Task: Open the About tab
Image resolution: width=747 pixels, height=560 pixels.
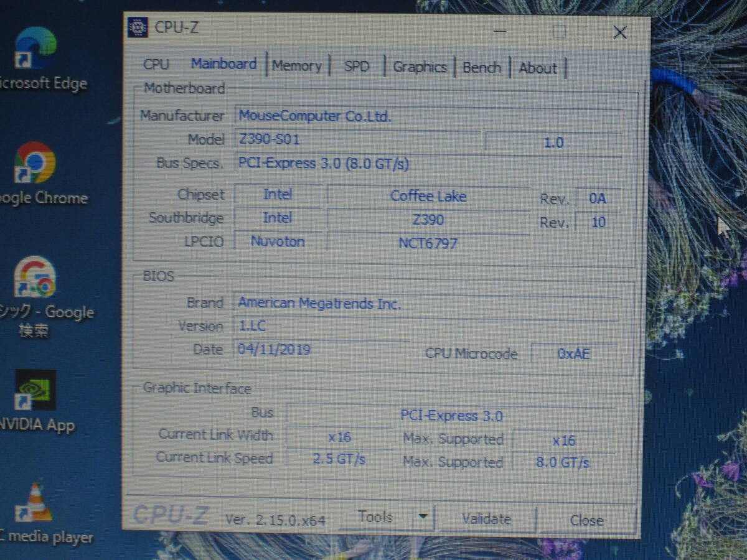Action: tap(538, 68)
